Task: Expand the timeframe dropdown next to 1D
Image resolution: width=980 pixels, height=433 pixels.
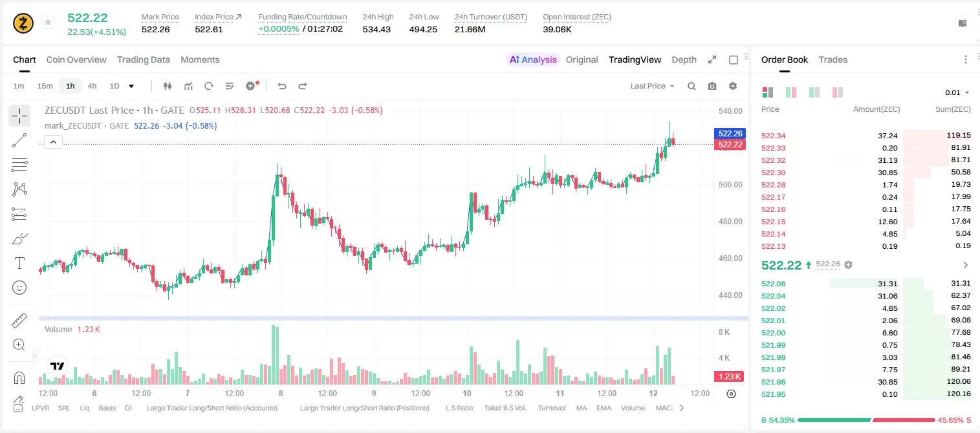Action: [x=131, y=86]
